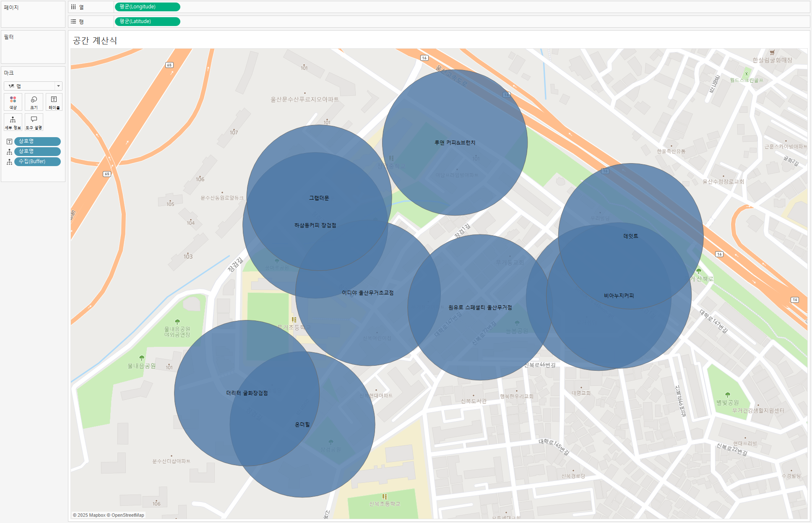This screenshot has height=523, width=812.
Task: Open the 맵 mark type dropdown
Action: (33, 86)
